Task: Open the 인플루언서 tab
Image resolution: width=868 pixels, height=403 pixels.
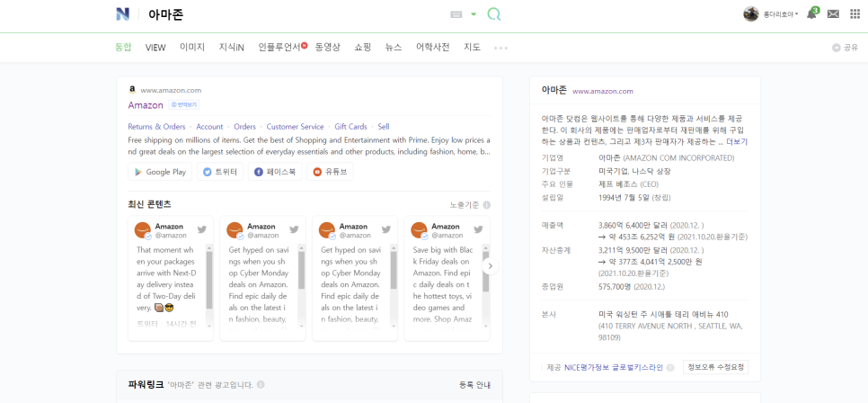Action: point(281,48)
